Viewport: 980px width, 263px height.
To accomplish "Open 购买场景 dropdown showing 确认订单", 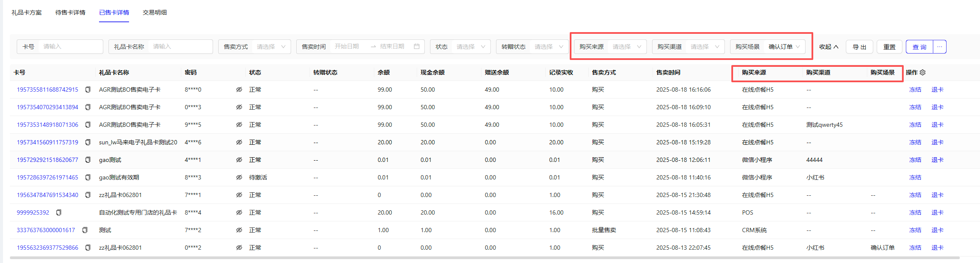I will point(767,47).
